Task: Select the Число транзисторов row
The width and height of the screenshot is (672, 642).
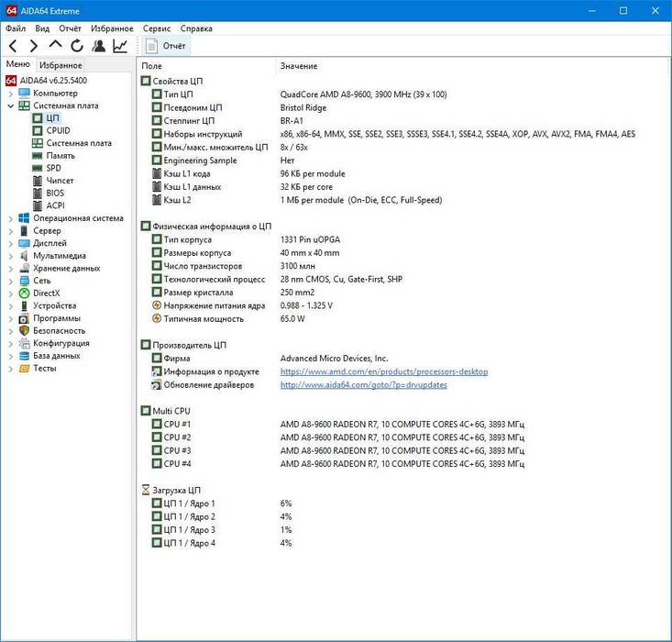Action: coord(402,266)
